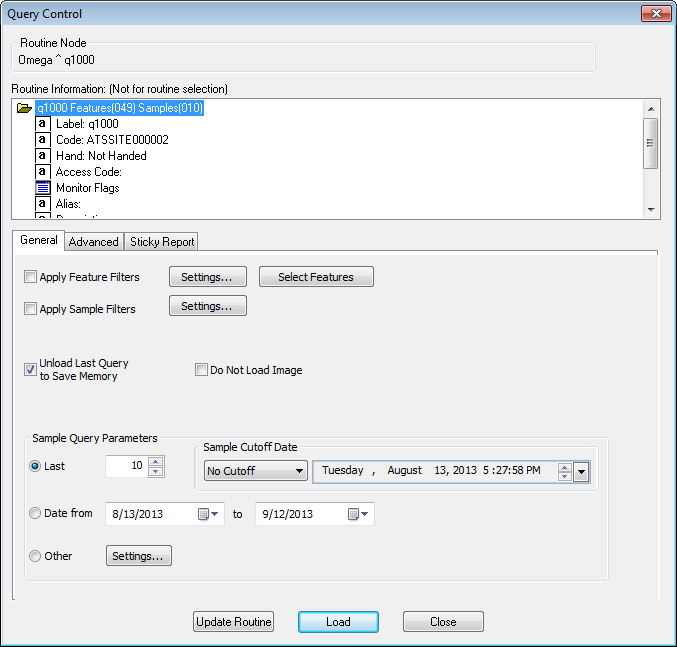Screen dimensions: 677x647
Task: Click the icon beside Access Code entry
Action: (x=43, y=172)
